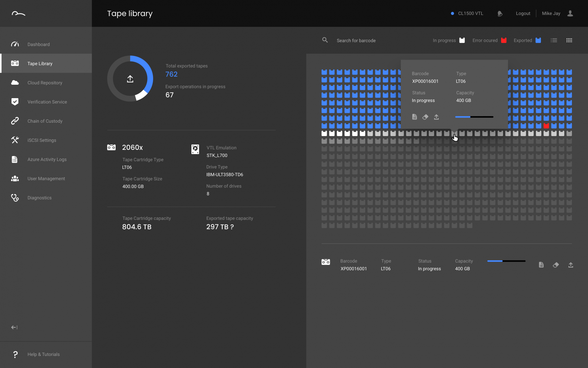Click the notifications bell icon
588x368 pixels.
pos(500,13)
